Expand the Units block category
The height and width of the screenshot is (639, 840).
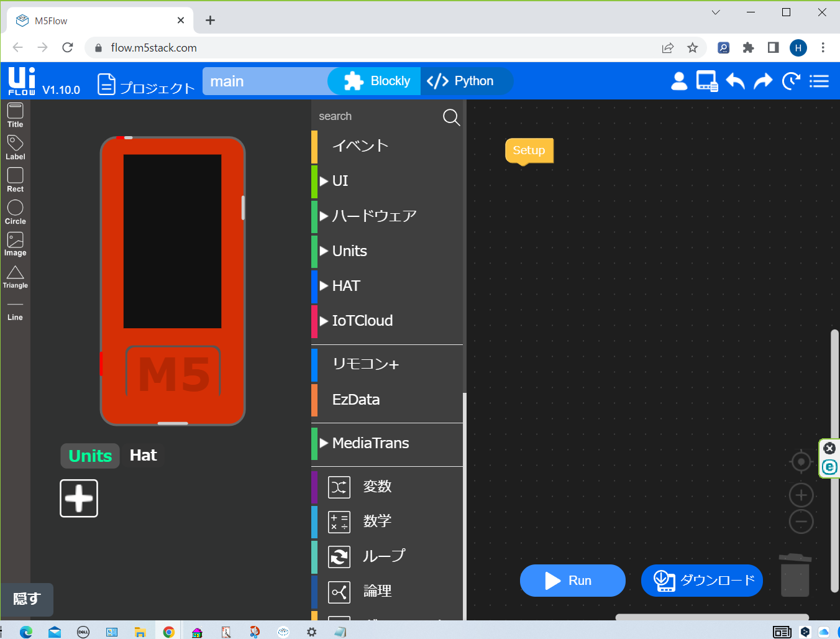click(x=387, y=251)
